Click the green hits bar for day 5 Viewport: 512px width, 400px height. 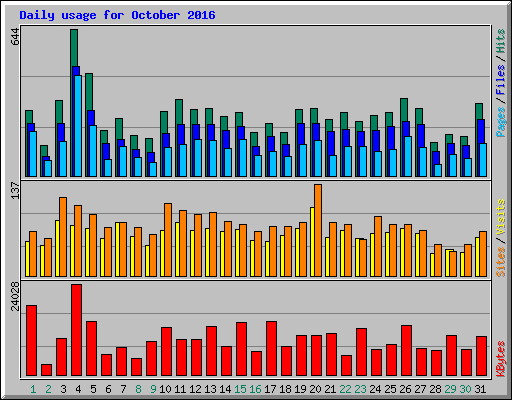click(89, 92)
